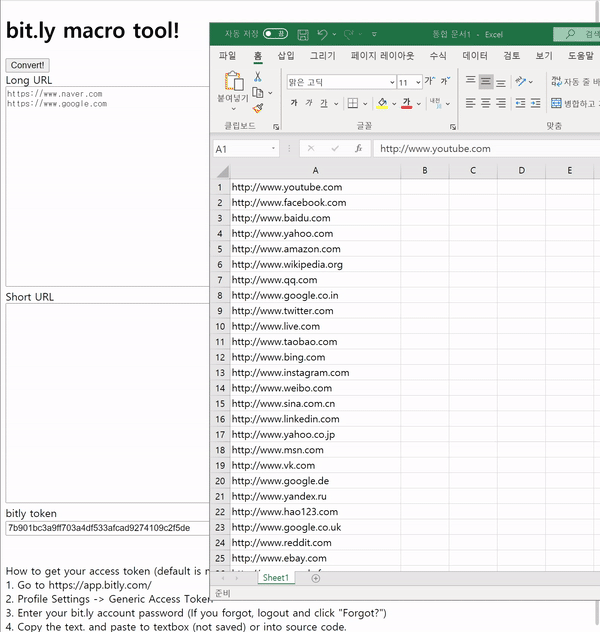The image size is (600, 632).
Task: Click the Decrease Font Size icon
Action: (x=445, y=81)
